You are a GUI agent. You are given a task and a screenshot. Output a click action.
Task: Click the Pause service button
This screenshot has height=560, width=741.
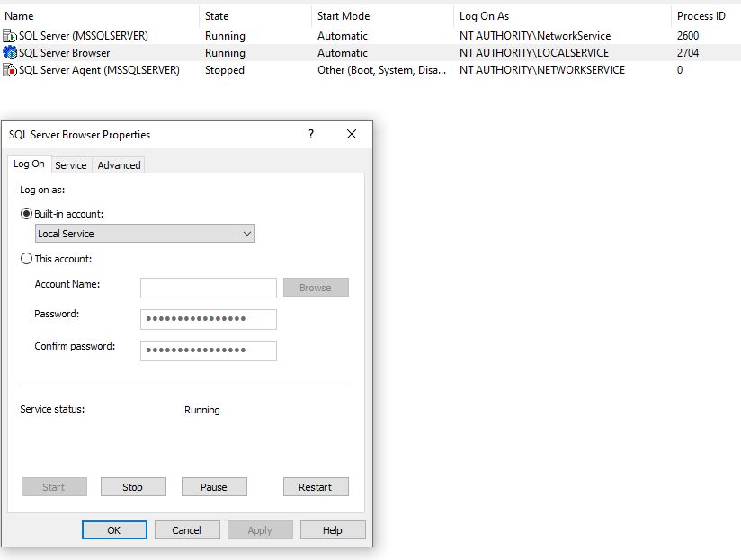pyautogui.click(x=214, y=487)
